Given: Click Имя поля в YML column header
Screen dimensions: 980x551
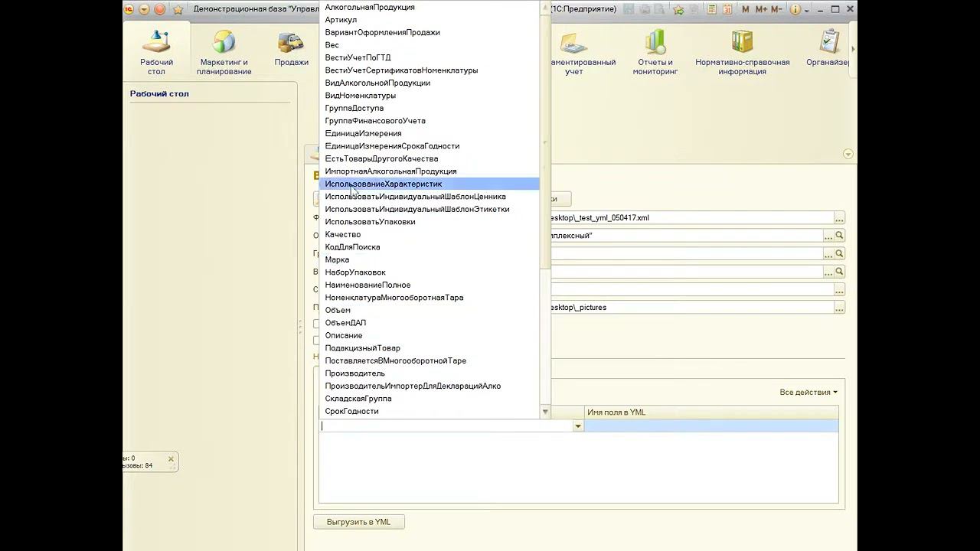Looking at the screenshot, I should click(x=711, y=412).
